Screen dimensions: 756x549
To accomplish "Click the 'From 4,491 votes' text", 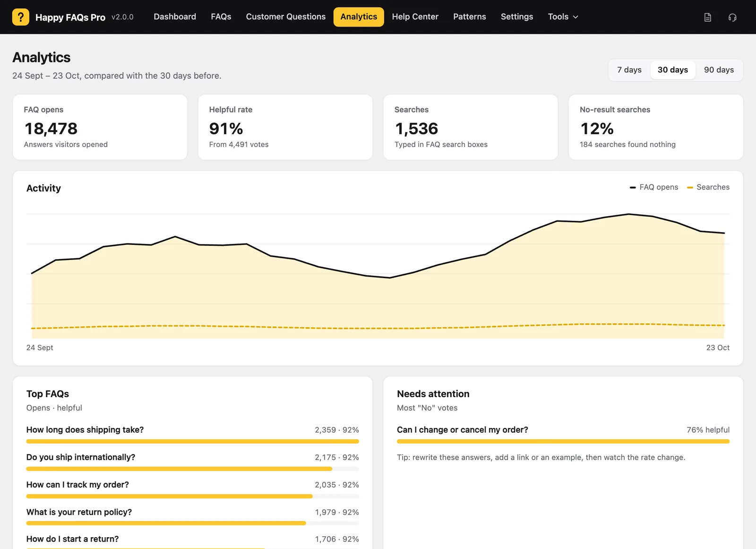I will (239, 145).
